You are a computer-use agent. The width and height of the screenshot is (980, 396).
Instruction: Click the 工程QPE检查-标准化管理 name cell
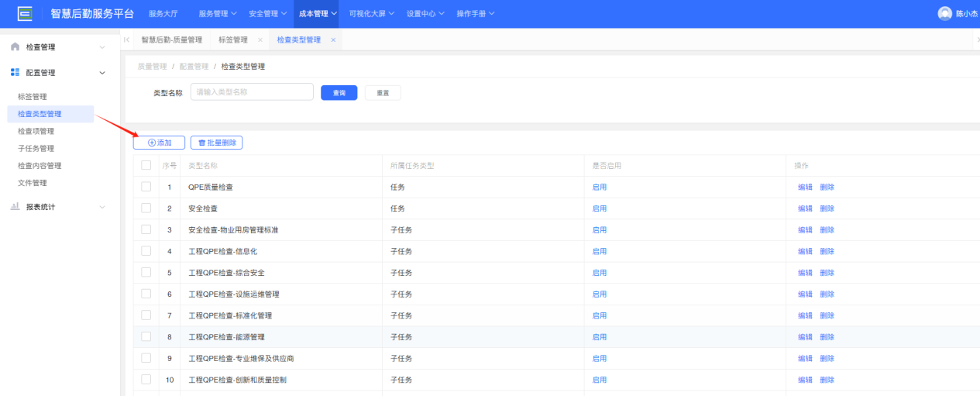tap(230, 315)
